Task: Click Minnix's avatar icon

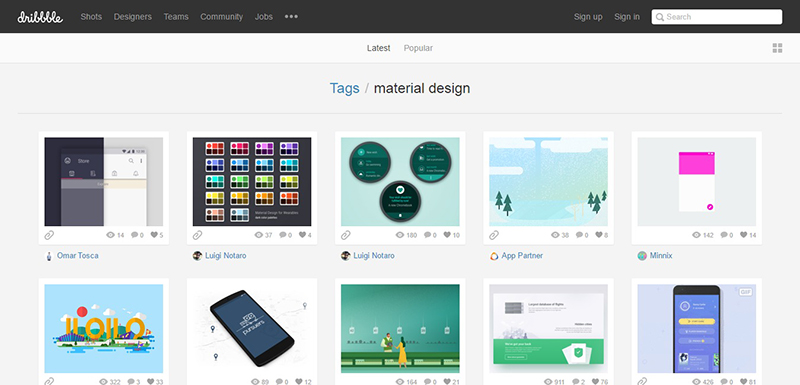Action: (642, 256)
